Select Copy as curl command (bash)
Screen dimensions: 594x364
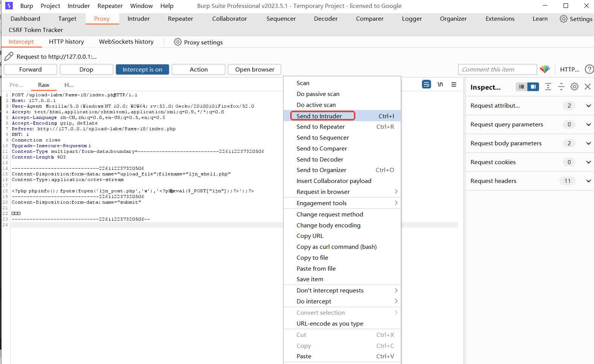[342, 247]
